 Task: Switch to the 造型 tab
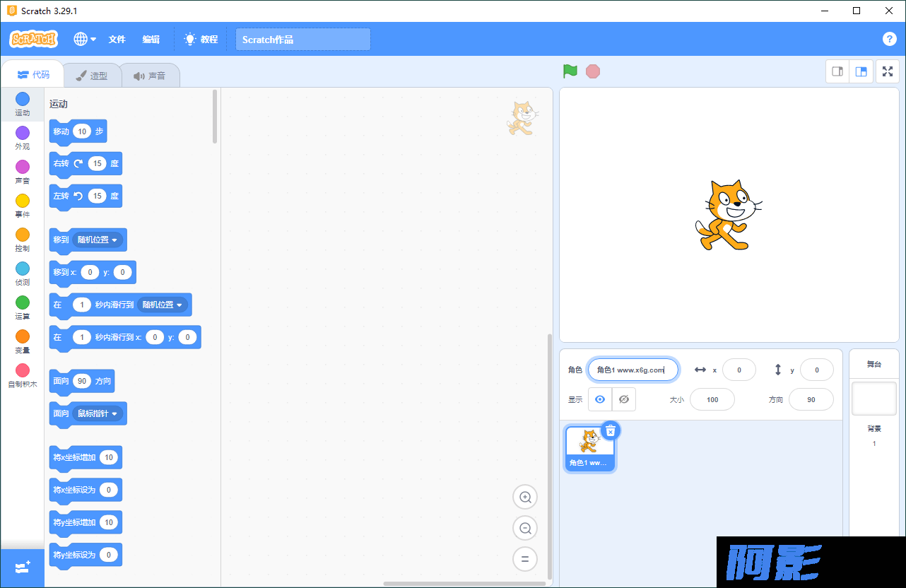point(92,76)
